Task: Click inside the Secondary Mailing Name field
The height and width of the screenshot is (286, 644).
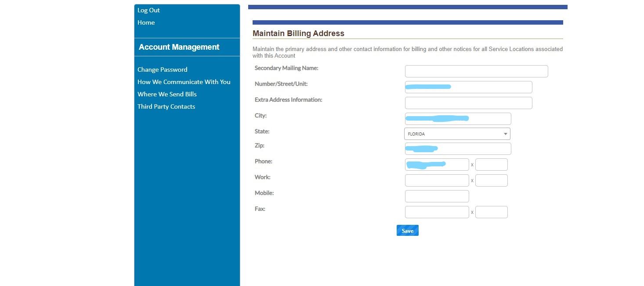Action: [476, 71]
